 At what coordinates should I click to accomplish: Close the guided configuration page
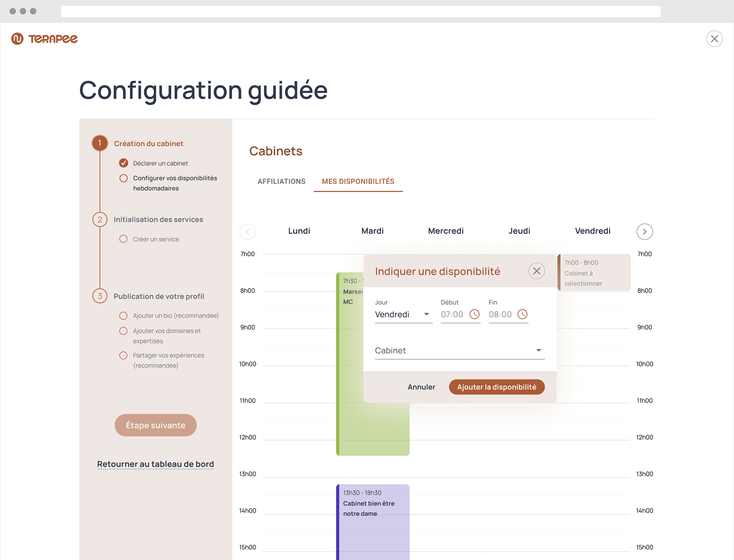point(714,39)
